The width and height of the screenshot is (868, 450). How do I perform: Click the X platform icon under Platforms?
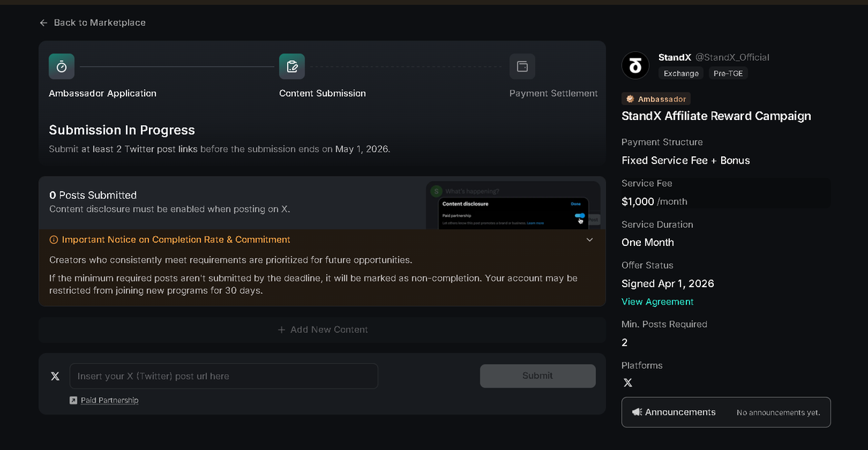click(627, 383)
